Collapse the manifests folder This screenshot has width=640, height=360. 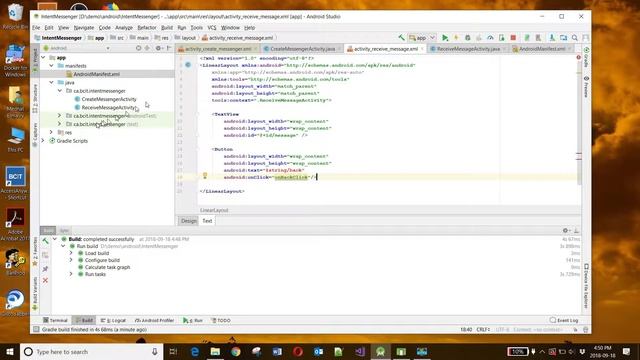click(51, 66)
